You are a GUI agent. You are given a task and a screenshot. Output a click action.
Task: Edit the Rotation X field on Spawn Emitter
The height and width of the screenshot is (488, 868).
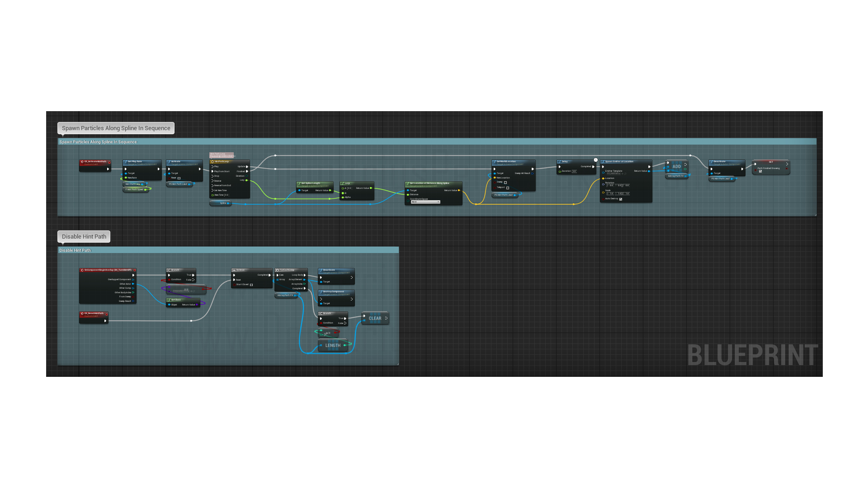point(611,186)
